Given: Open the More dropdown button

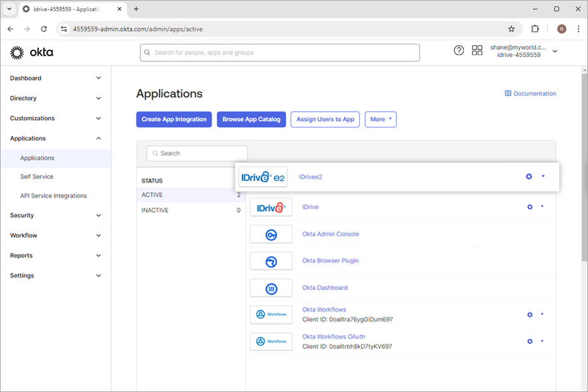Looking at the screenshot, I should [x=381, y=120].
